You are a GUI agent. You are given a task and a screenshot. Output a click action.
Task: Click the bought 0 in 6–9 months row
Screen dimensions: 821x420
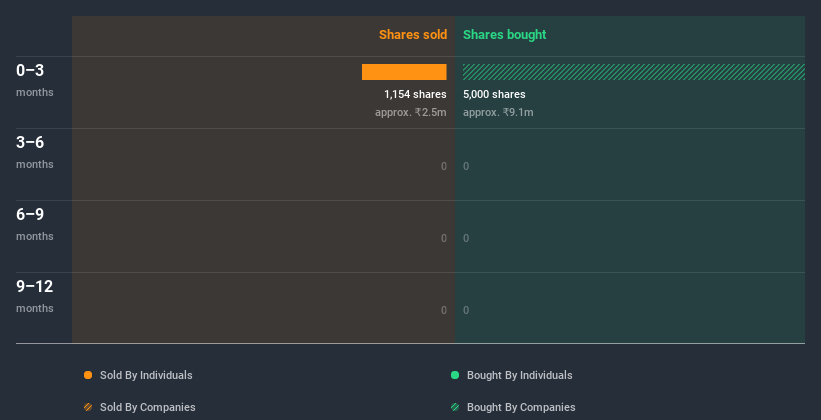[466, 238]
